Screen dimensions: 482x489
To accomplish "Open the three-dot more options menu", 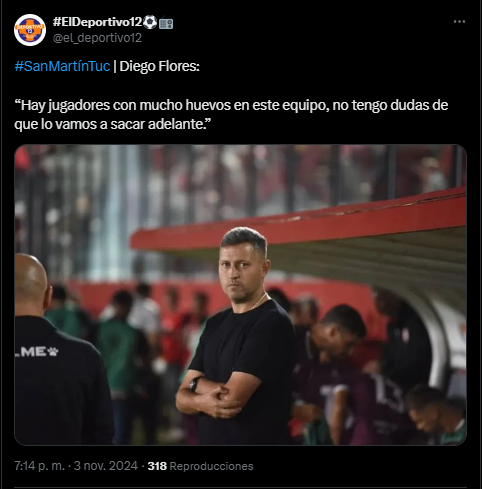I will click(x=459, y=22).
